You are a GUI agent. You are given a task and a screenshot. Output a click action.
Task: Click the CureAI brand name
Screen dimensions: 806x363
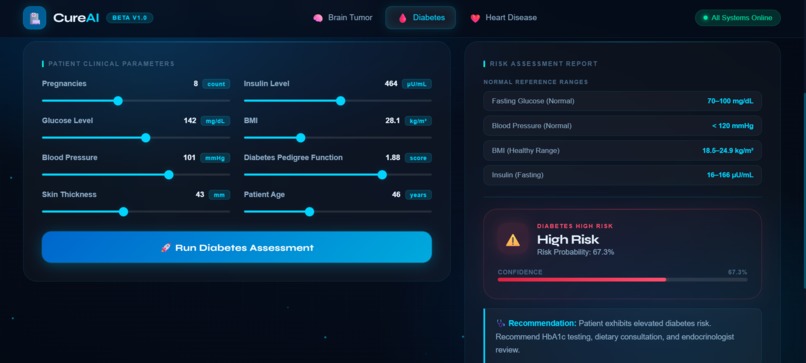(x=76, y=18)
